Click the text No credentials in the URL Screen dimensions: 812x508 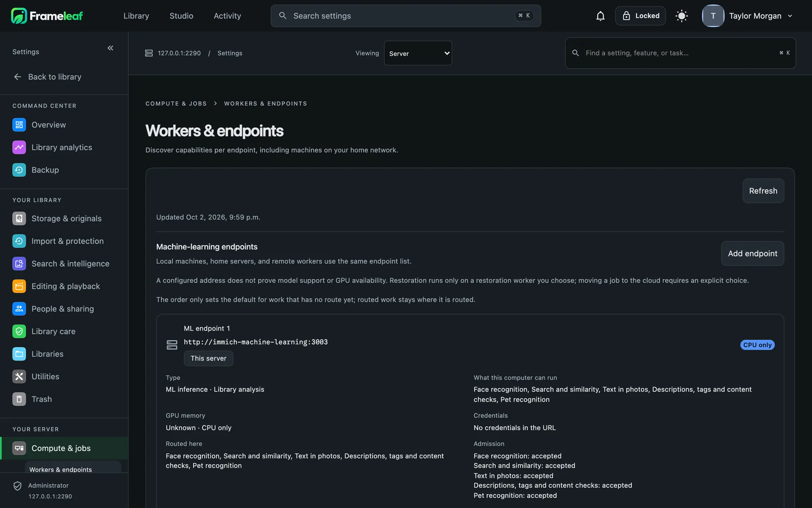[x=514, y=428]
